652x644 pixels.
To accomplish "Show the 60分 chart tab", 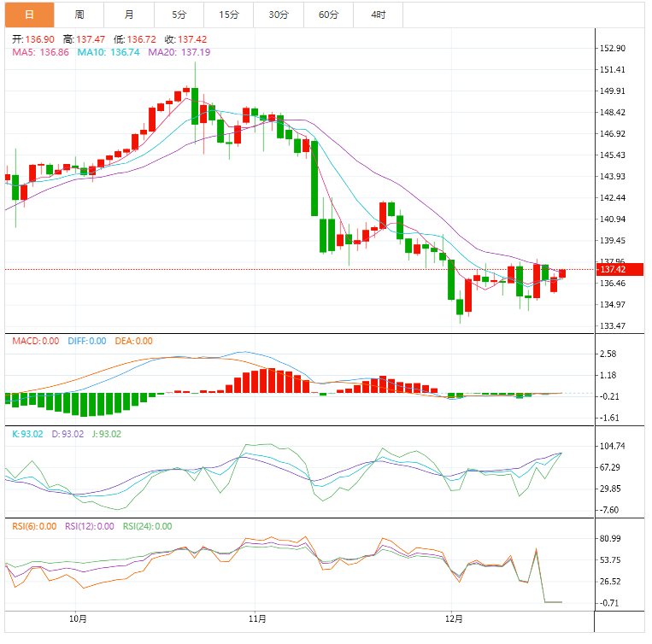I will [x=328, y=15].
